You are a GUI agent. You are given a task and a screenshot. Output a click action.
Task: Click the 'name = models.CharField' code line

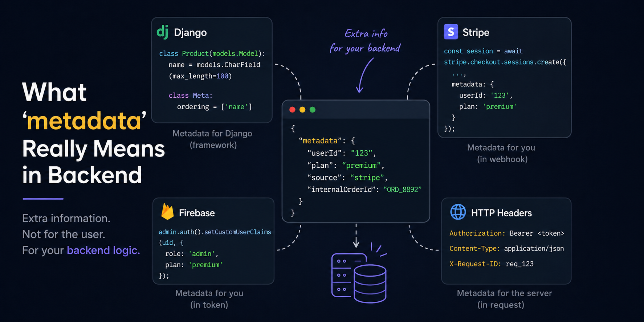click(x=214, y=65)
